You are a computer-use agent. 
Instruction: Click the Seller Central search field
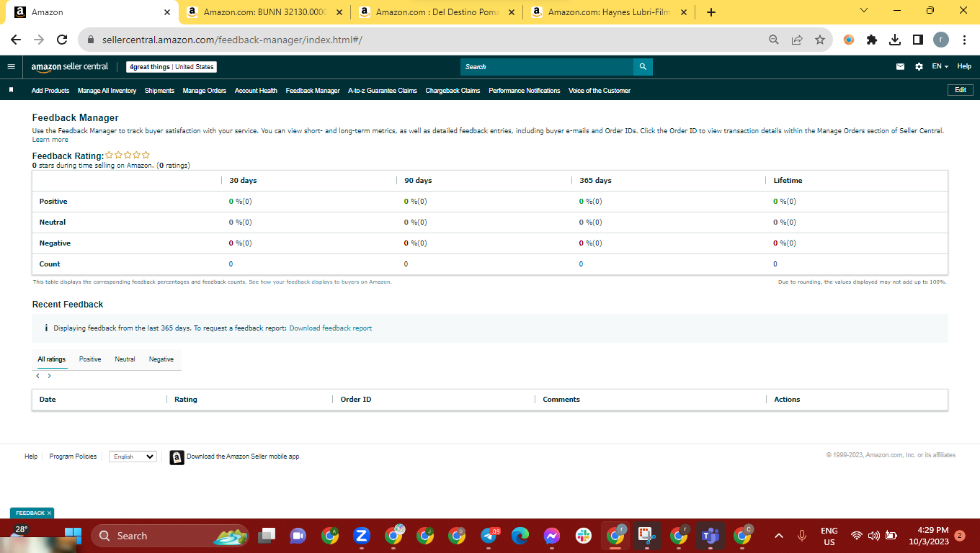(547, 67)
